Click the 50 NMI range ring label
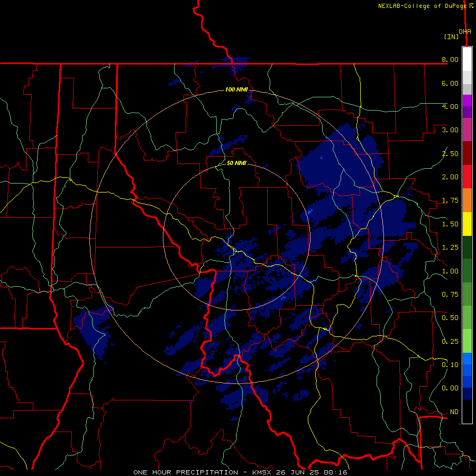Image resolution: width=476 pixels, height=476 pixels. coord(236,163)
